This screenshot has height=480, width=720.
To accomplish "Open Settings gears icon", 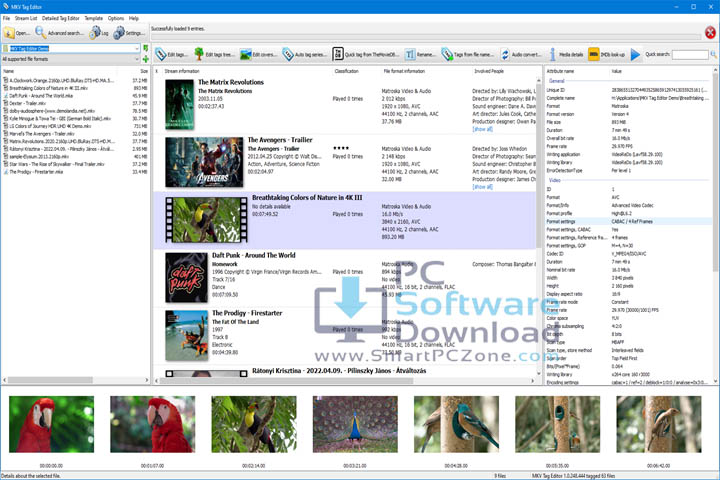I will tap(119, 33).
